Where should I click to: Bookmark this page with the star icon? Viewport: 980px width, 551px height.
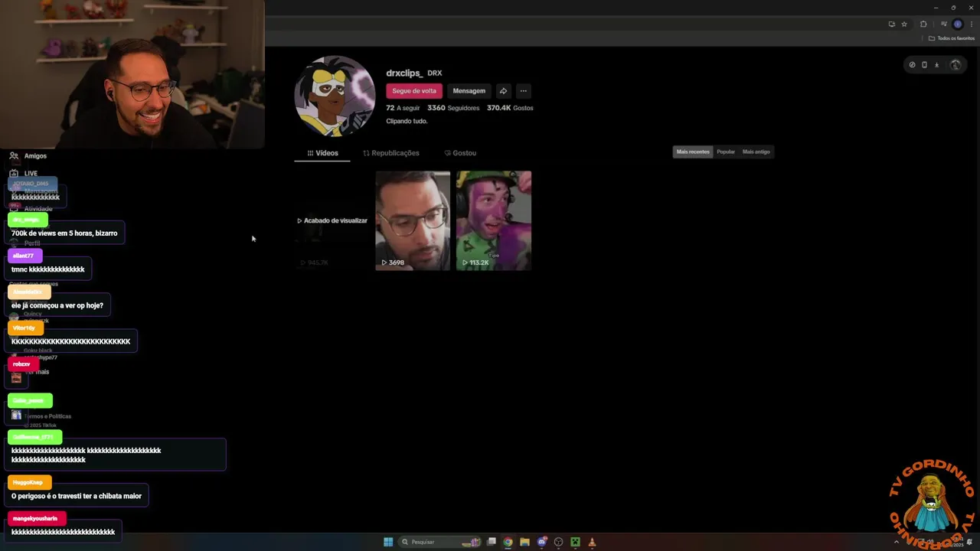(x=904, y=24)
